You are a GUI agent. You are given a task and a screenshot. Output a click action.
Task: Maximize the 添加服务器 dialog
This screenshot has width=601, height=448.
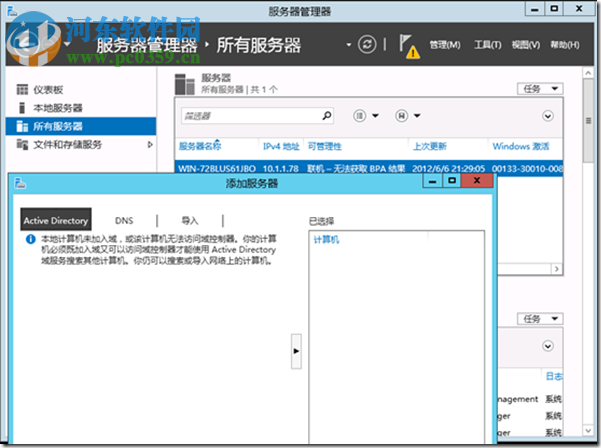pyautogui.click(x=452, y=181)
